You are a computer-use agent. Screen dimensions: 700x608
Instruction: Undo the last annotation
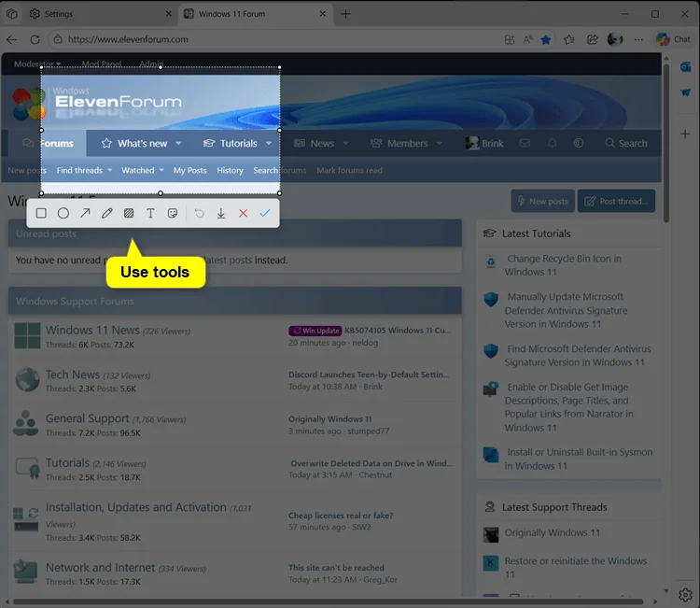click(x=199, y=214)
